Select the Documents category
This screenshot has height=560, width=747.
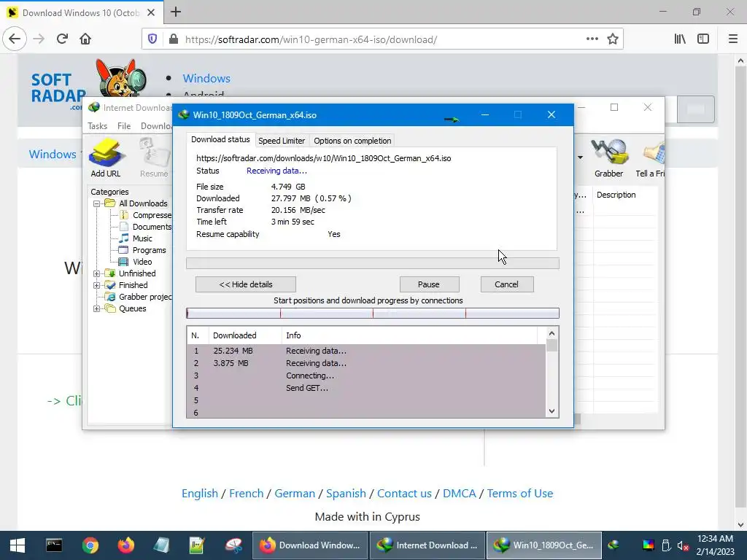[x=152, y=227]
